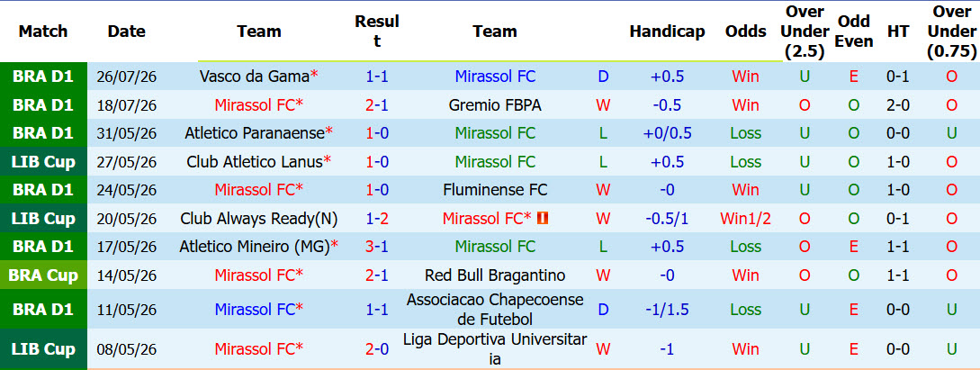The image size is (980, 370).
Task: Click the Fluminense FC team name
Action: [x=495, y=189]
